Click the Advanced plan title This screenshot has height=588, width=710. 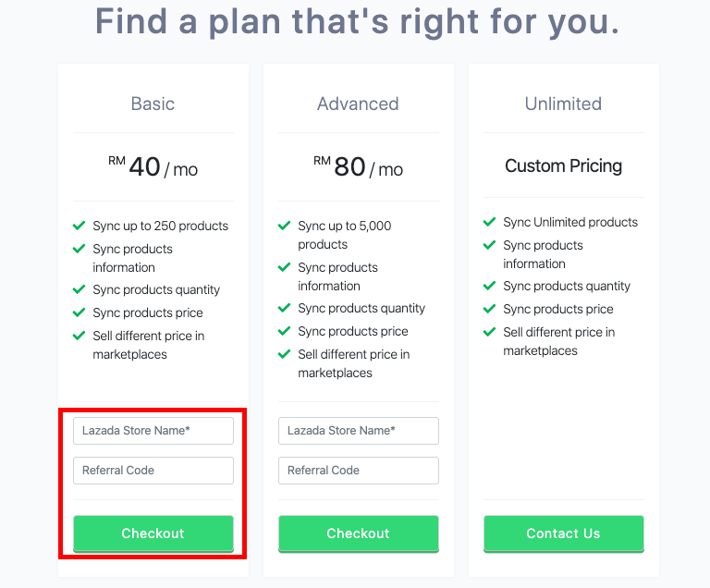coord(358,104)
